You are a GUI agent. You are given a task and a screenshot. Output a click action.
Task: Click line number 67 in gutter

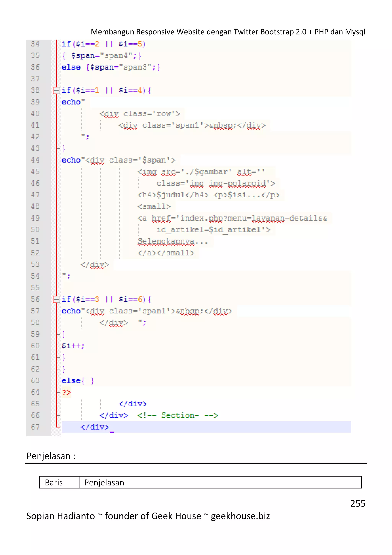click(x=35, y=427)
